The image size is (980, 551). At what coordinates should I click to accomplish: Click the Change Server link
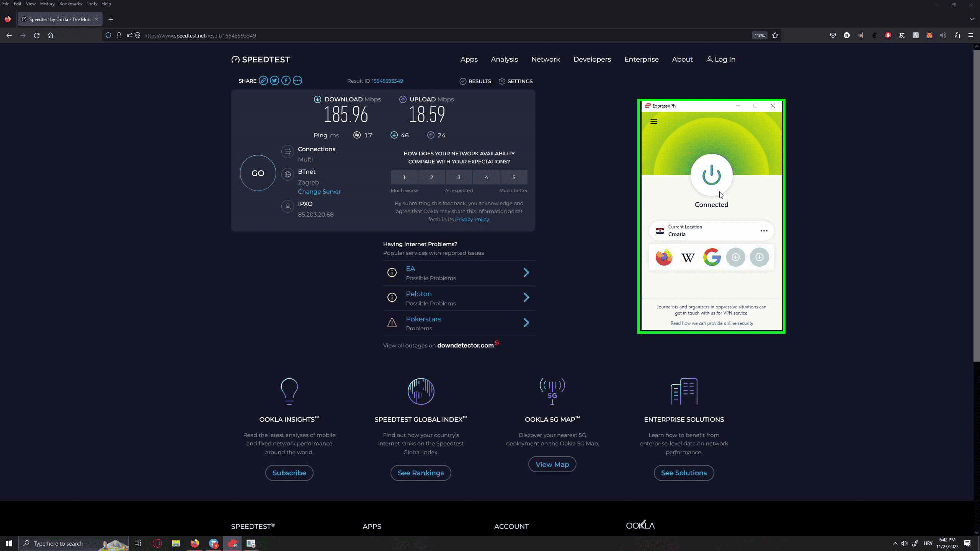pyautogui.click(x=319, y=192)
